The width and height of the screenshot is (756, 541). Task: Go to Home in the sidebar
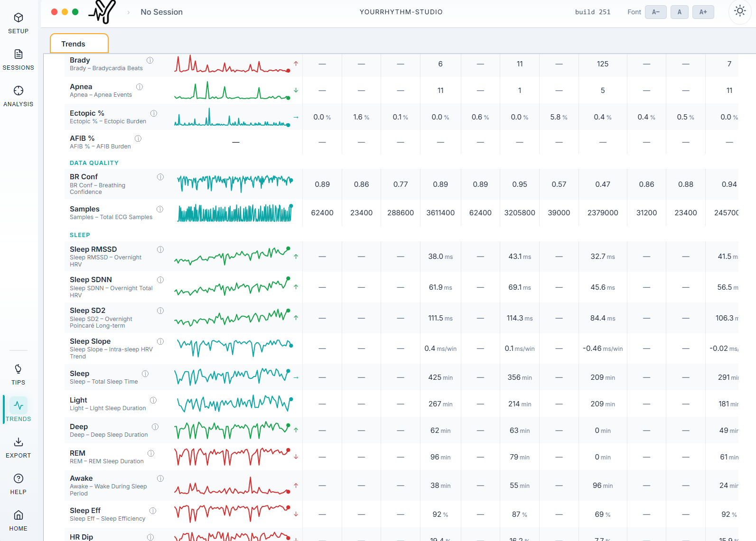point(19,521)
